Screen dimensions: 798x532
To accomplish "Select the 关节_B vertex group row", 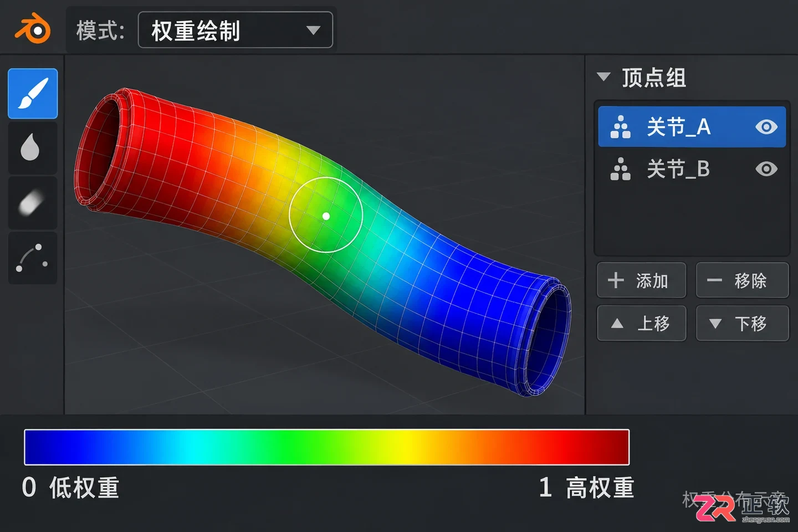I will 692,169.
